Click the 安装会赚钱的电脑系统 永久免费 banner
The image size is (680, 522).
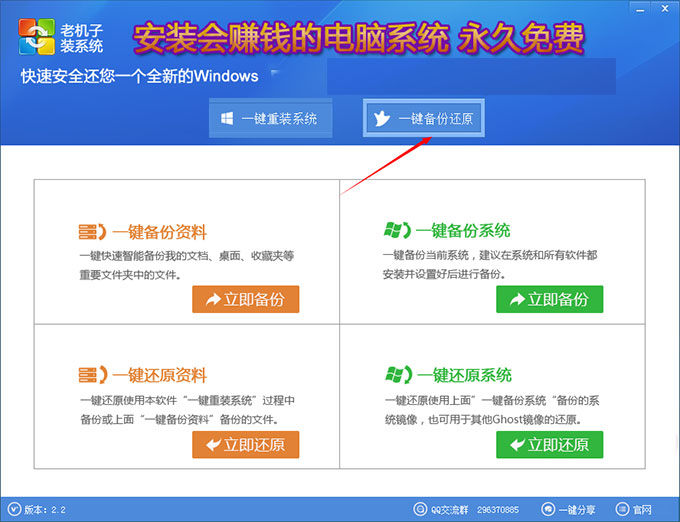(x=359, y=38)
